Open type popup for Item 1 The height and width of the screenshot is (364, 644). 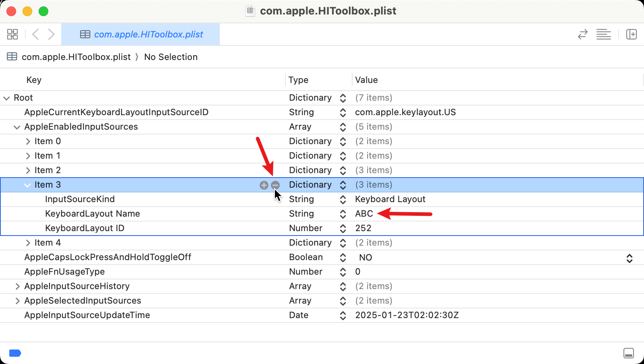pyautogui.click(x=343, y=156)
